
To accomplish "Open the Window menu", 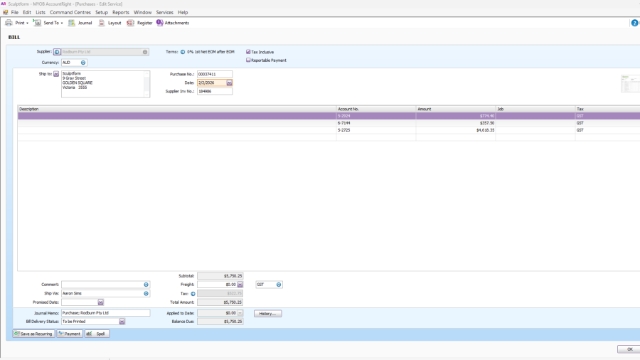I will pyautogui.click(x=142, y=12).
